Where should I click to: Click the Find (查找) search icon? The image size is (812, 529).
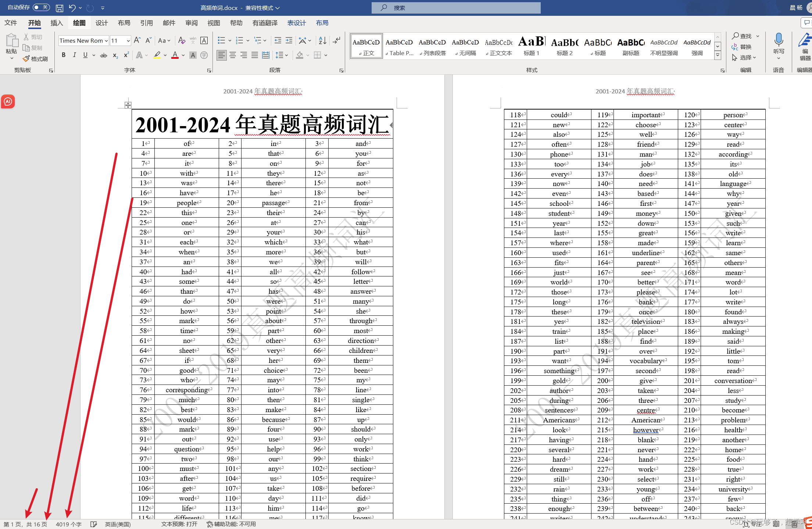click(736, 36)
